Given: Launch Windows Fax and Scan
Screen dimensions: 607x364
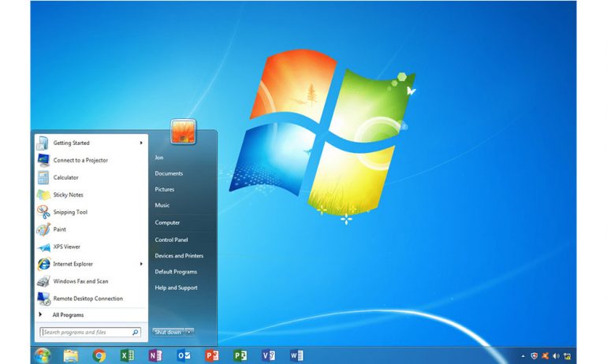Looking at the screenshot, I should click(91, 281).
